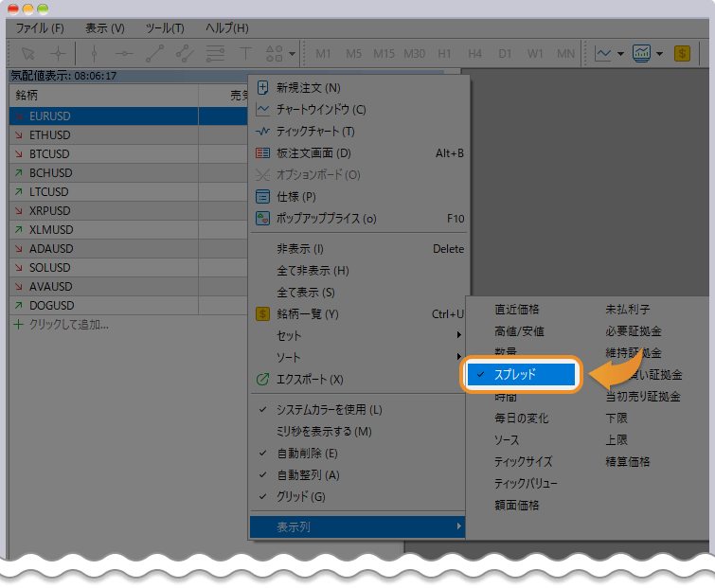Select the cursor arrow tool in toolbar
This screenshot has height=588, width=715.
(28, 53)
